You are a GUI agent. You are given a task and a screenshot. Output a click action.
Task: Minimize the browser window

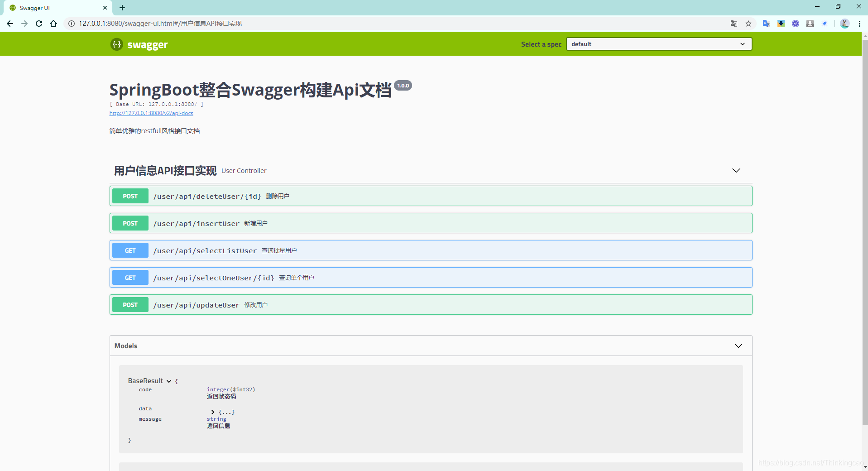pyautogui.click(x=817, y=7)
